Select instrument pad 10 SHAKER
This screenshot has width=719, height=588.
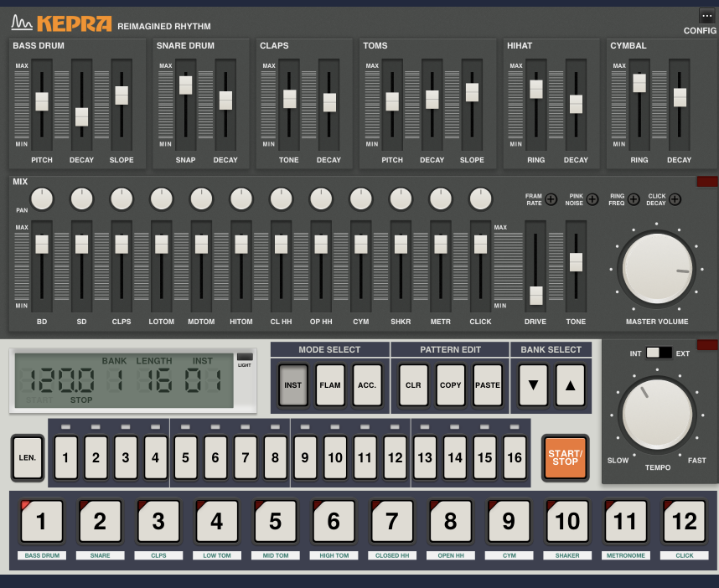click(x=567, y=521)
